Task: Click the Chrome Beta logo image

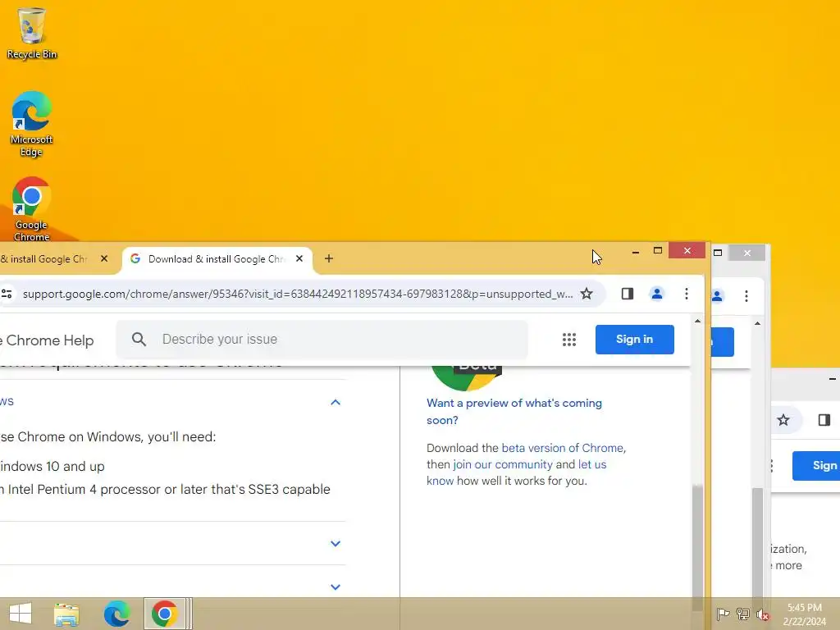Action: [466, 378]
